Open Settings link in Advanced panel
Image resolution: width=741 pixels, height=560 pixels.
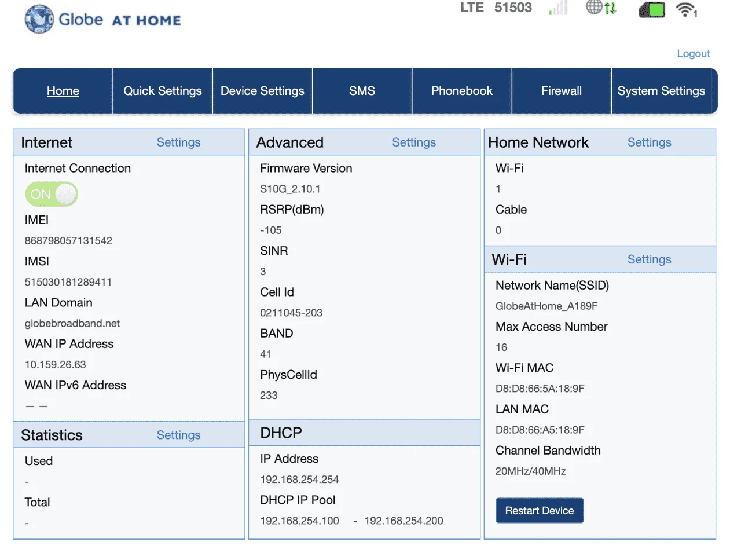(x=414, y=142)
